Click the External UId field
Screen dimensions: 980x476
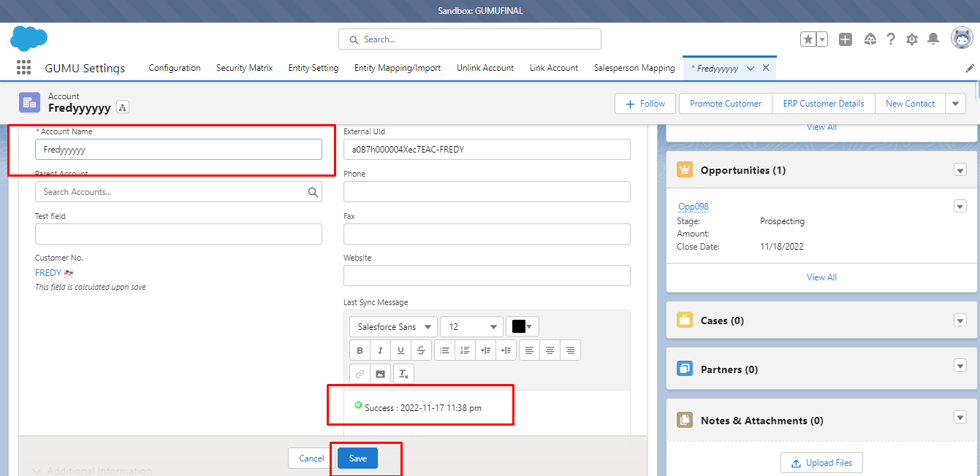487,150
